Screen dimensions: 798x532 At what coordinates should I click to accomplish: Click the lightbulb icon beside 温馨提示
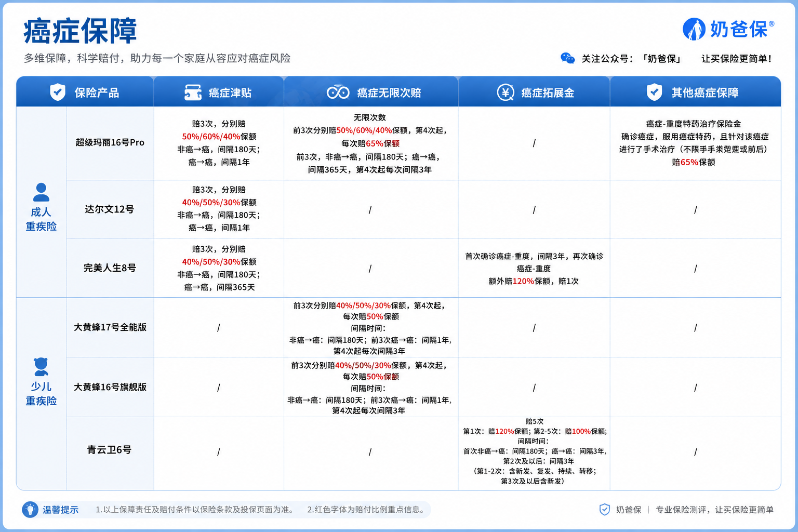tap(30, 510)
